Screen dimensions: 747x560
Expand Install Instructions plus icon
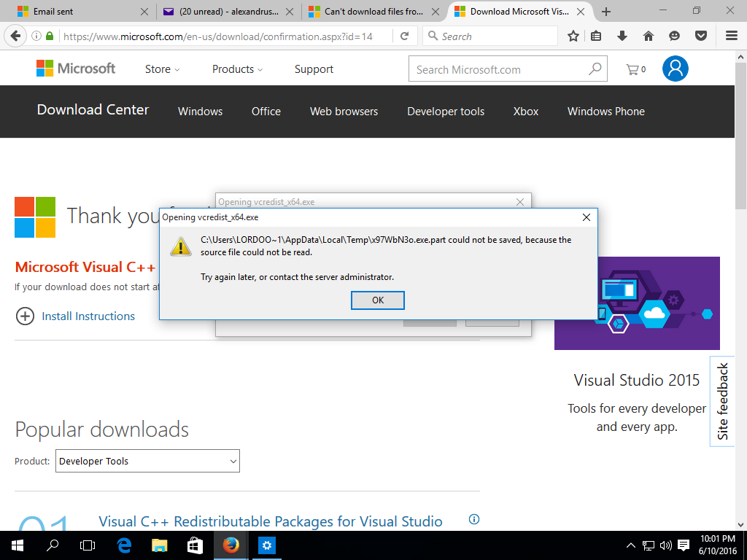25,316
